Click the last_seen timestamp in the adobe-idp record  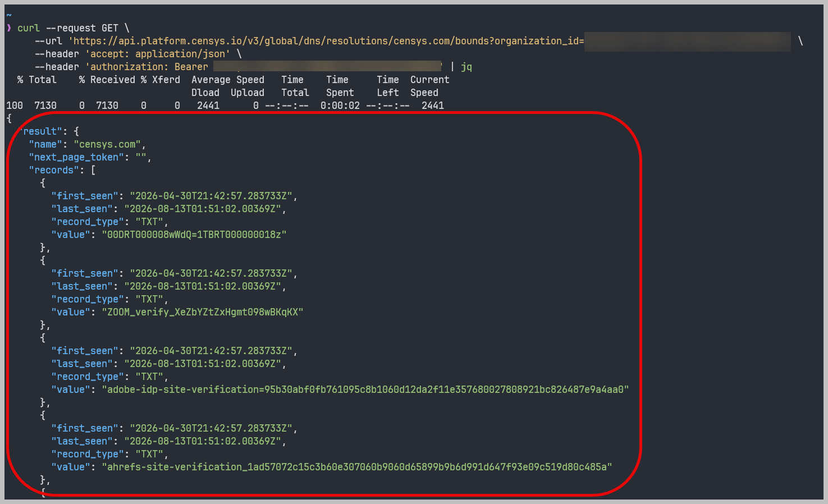coord(203,364)
